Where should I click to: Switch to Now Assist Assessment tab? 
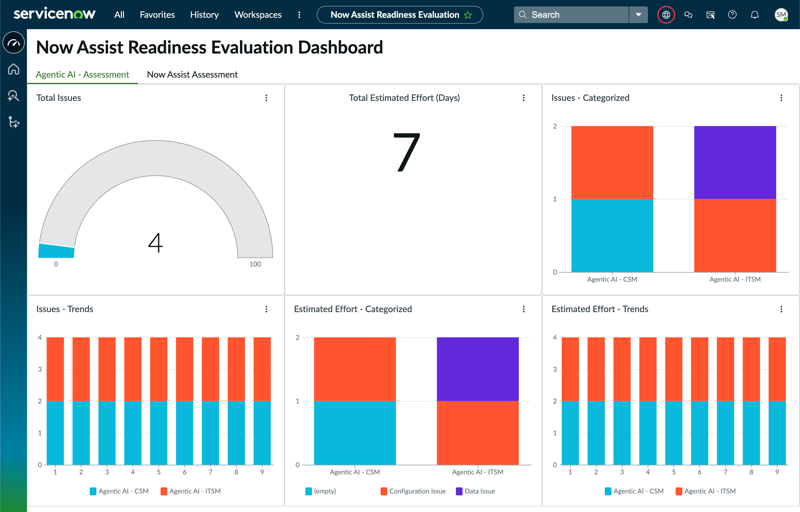click(x=192, y=74)
